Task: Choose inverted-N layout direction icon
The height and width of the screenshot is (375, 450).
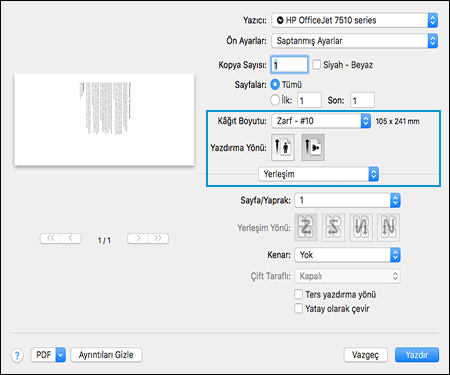Action: coord(361,228)
